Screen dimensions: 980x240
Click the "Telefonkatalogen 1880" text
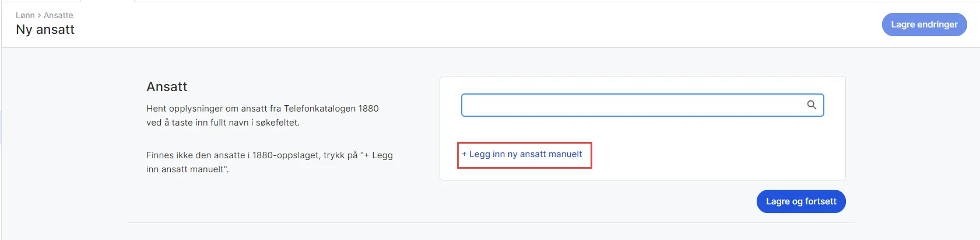(331, 109)
